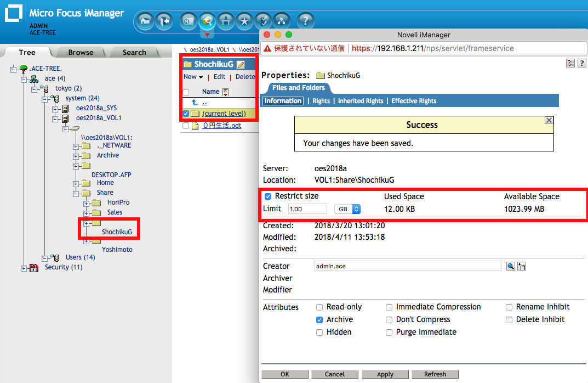Viewport: 588px width, 383px height.
Task: Open the GB size unit dropdown
Action: (x=347, y=209)
